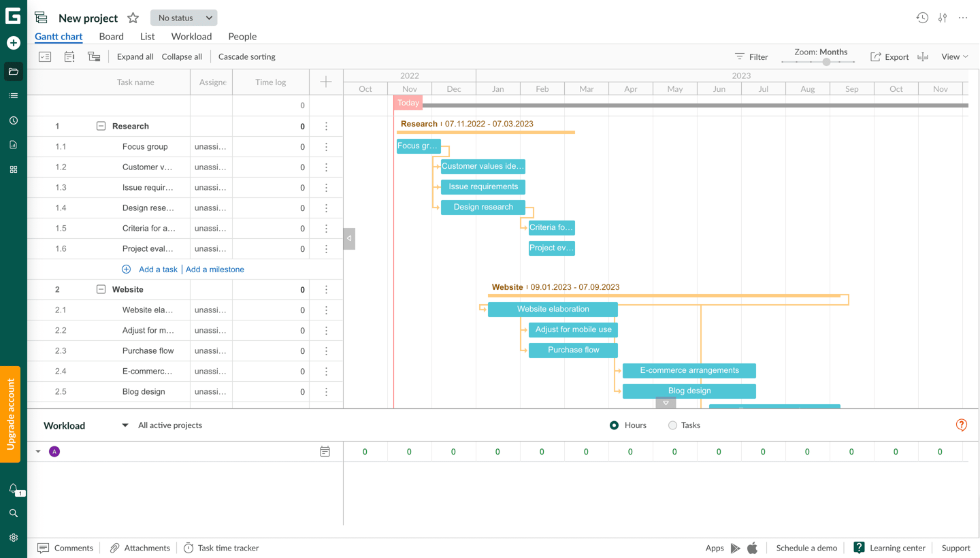Open notifications via the bell icon
Image resolution: width=980 pixels, height=558 pixels.
(13, 489)
